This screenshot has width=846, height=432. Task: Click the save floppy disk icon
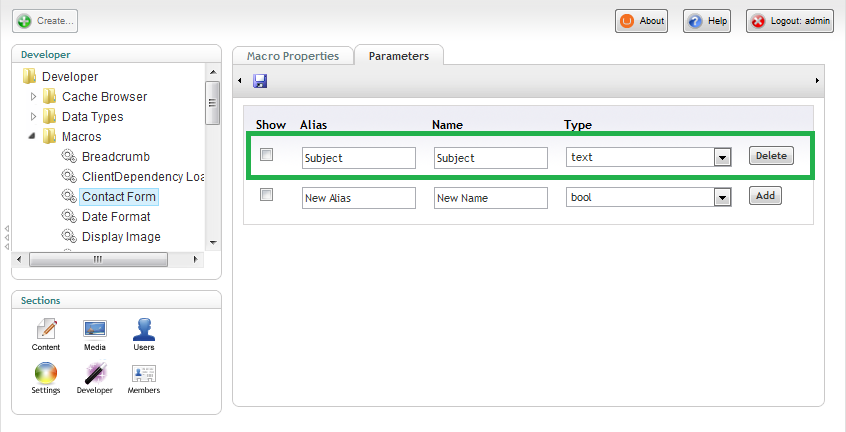point(260,81)
